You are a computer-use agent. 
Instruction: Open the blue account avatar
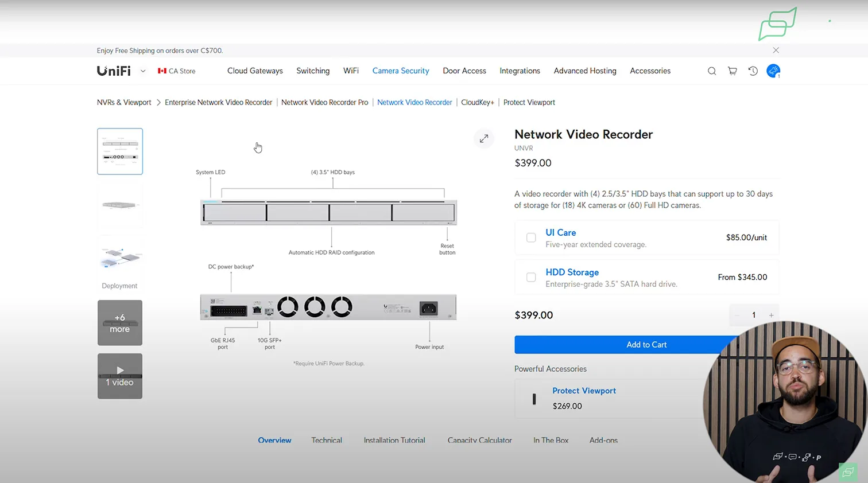pyautogui.click(x=773, y=71)
